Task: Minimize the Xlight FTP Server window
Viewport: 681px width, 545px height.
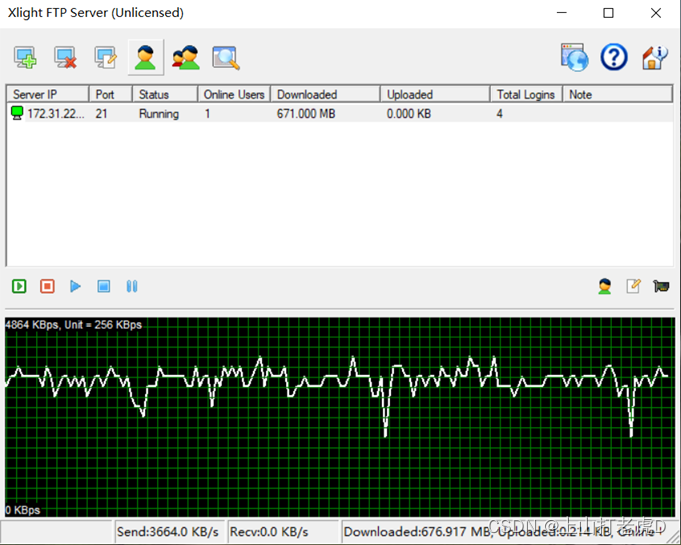Action: (562, 13)
